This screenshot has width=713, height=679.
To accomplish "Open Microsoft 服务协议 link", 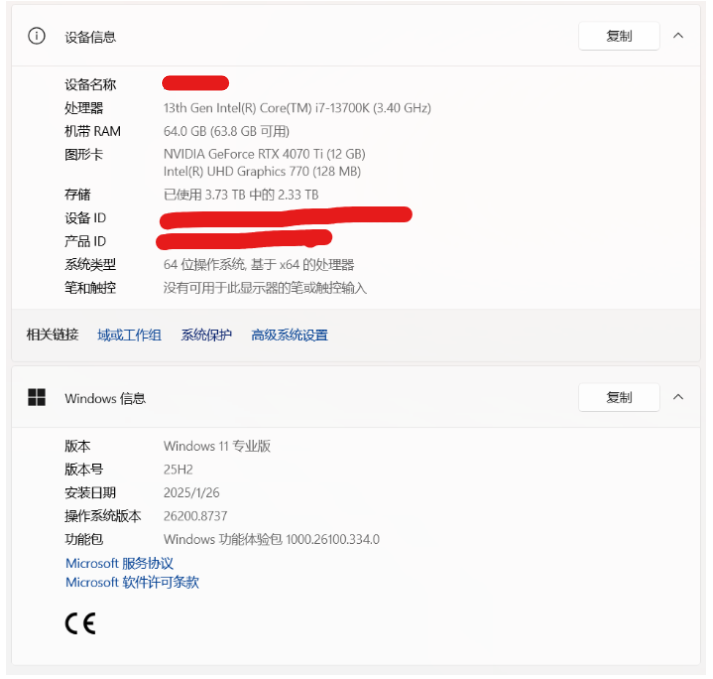I will pyautogui.click(x=120, y=563).
